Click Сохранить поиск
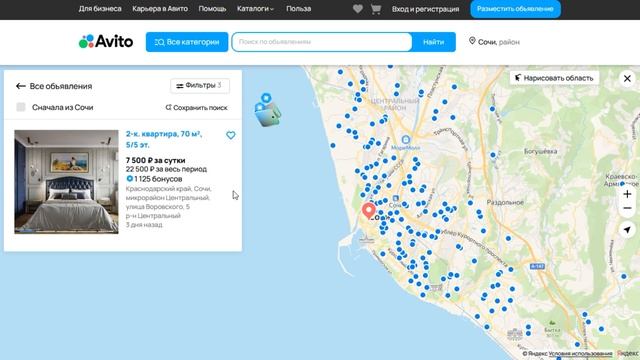Viewport: 640px width, 360px height. click(196, 108)
